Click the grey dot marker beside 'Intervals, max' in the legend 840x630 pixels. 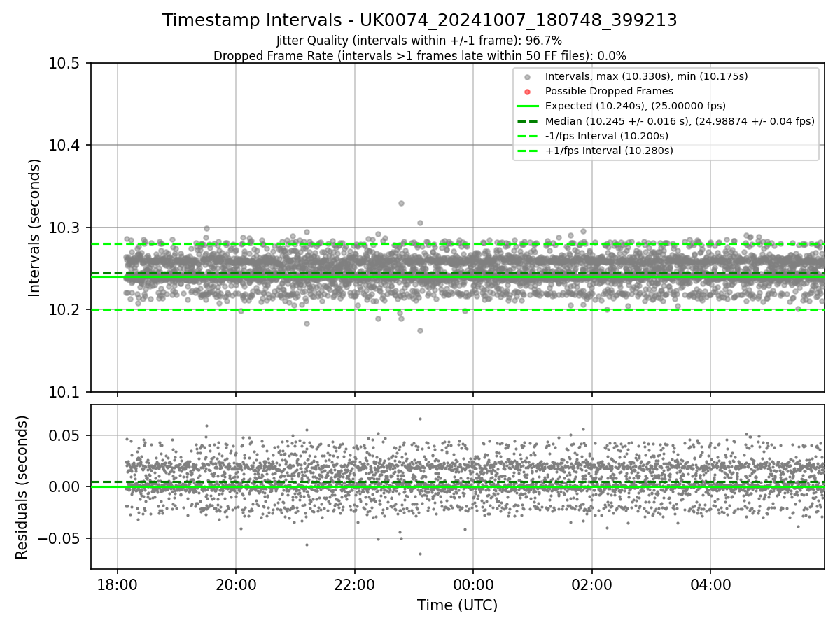pyautogui.click(x=528, y=77)
